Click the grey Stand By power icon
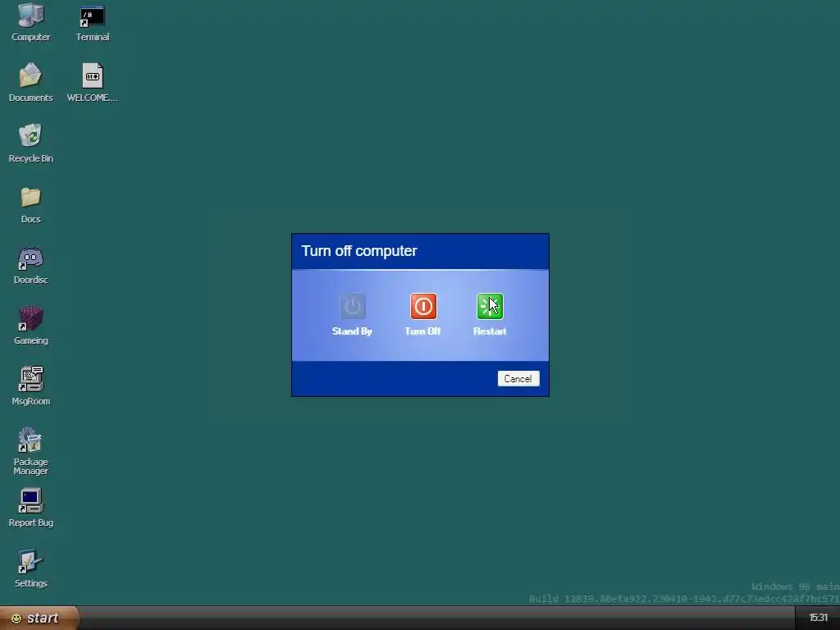 (x=353, y=307)
